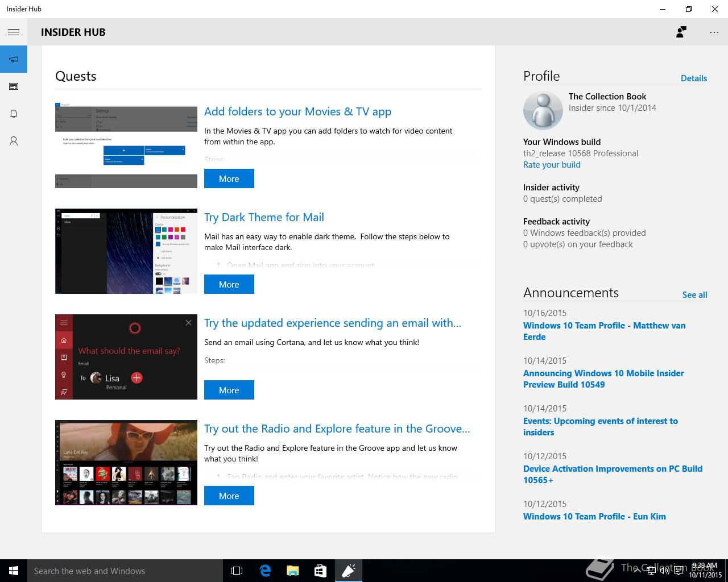The width and height of the screenshot is (728, 582).
Task: Open the Announcements news sidebar icon
Action: point(14,86)
